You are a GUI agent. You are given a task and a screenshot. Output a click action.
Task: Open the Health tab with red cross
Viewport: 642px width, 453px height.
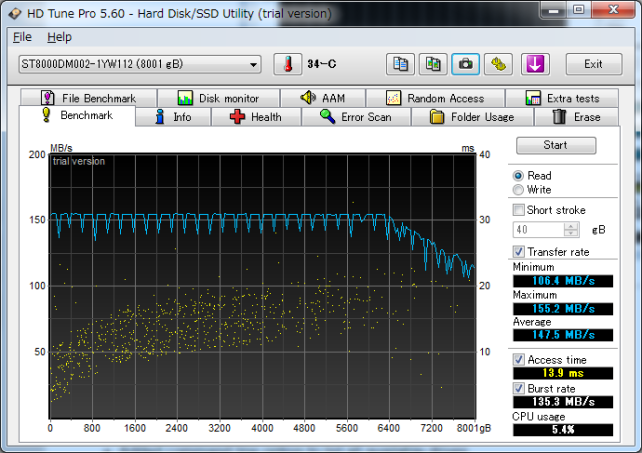click(x=256, y=117)
